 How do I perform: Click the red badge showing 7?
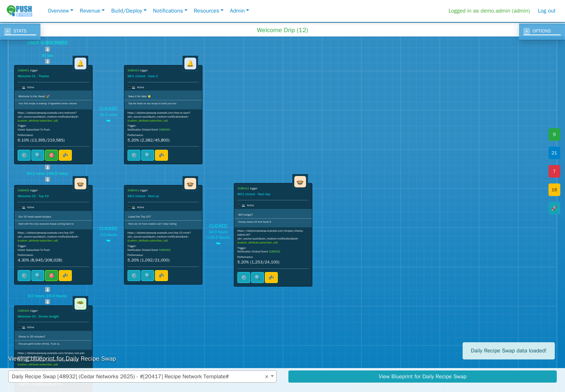(x=554, y=171)
